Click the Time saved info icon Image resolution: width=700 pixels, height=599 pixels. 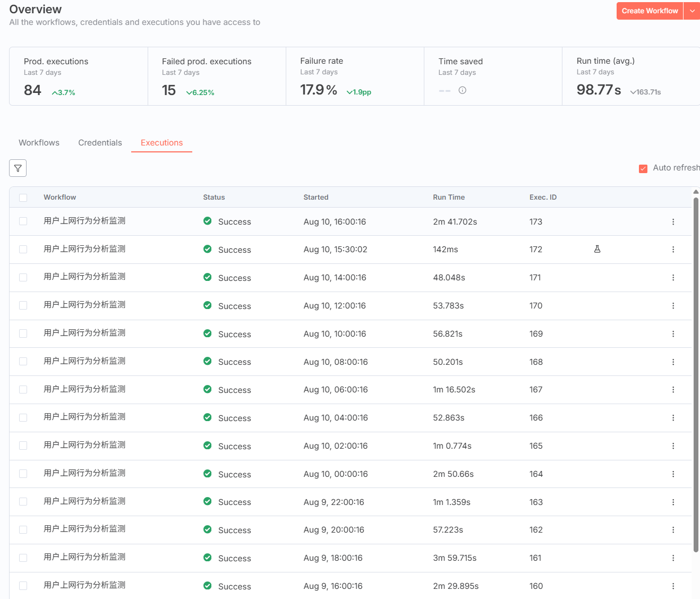coord(462,90)
